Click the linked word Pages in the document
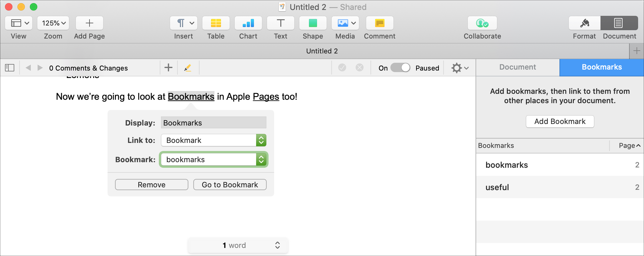 click(x=266, y=97)
